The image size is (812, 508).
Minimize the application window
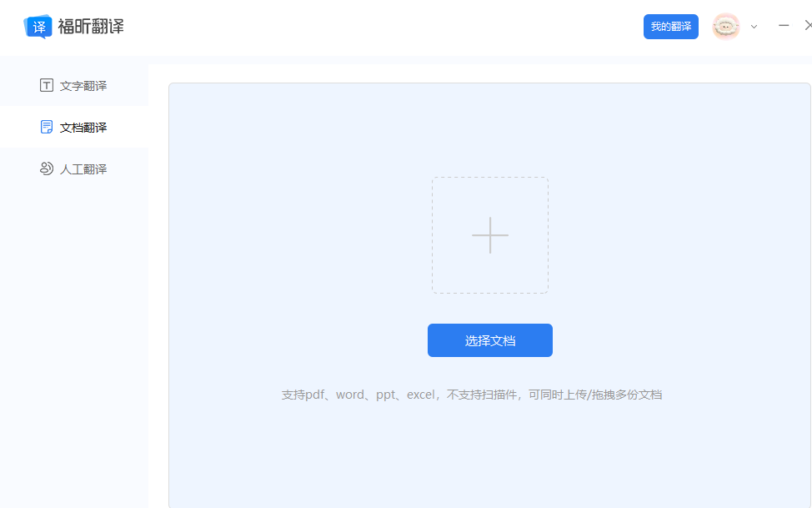tap(783, 26)
